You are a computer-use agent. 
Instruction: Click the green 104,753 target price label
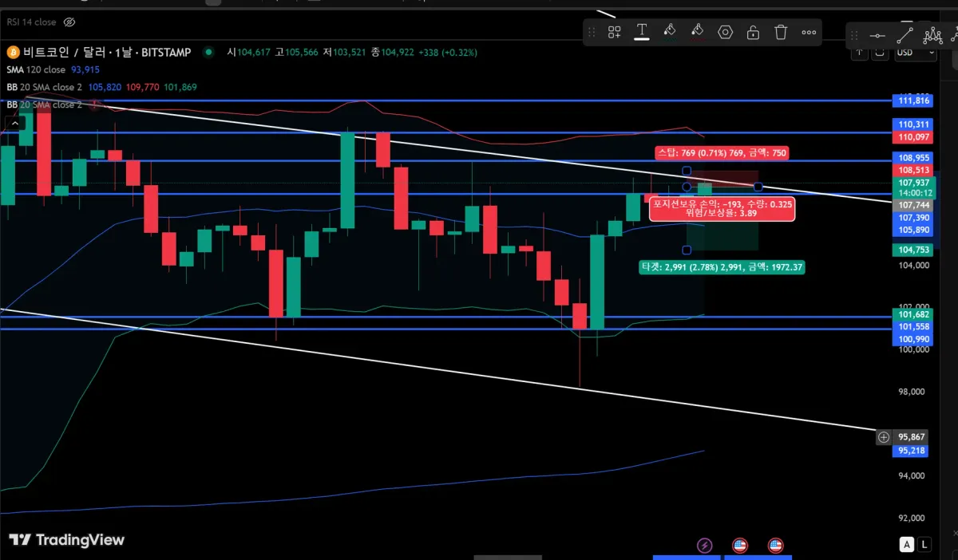click(914, 250)
